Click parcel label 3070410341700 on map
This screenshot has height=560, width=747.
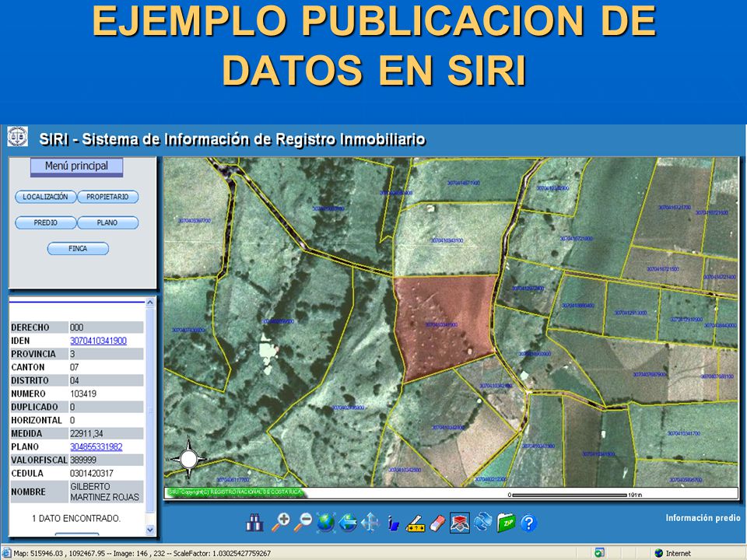coord(684,433)
